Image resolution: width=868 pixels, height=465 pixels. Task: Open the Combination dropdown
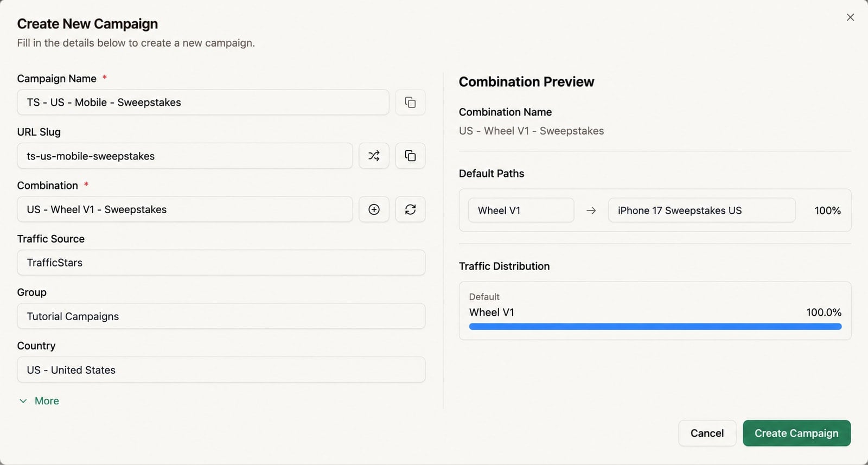coord(185,209)
